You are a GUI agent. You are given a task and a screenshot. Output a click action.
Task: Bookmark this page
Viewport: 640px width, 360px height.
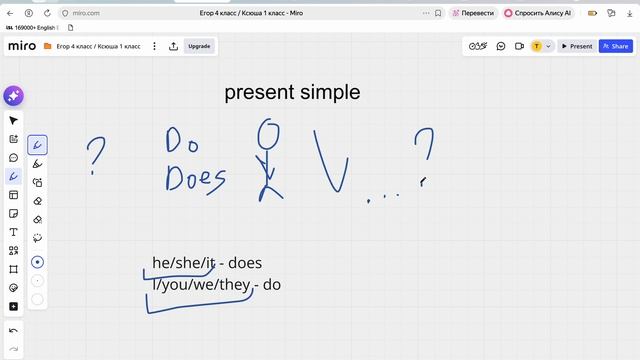[x=438, y=13]
